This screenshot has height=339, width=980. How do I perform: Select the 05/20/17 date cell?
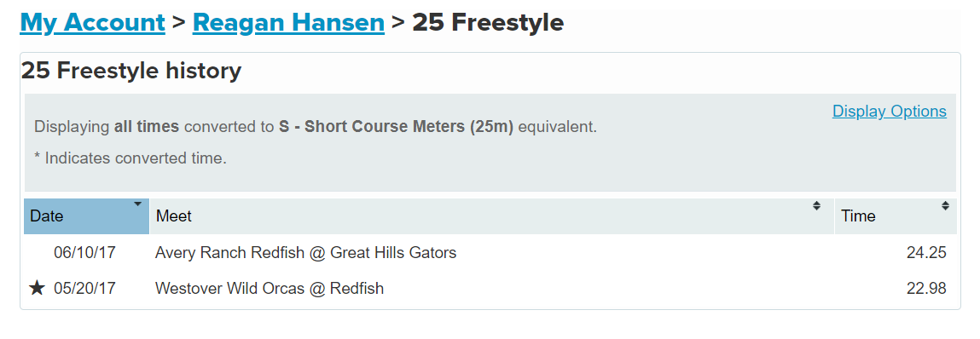[84, 289]
